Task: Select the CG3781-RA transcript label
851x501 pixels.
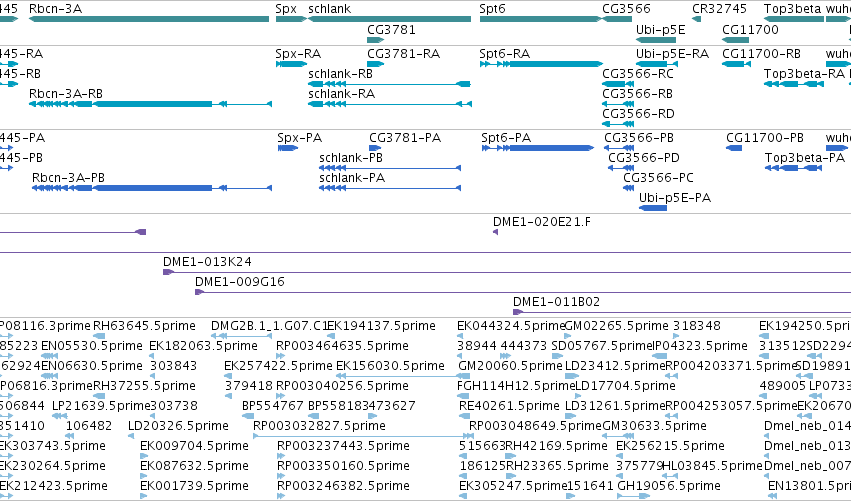Action: pyautogui.click(x=403, y=54)
